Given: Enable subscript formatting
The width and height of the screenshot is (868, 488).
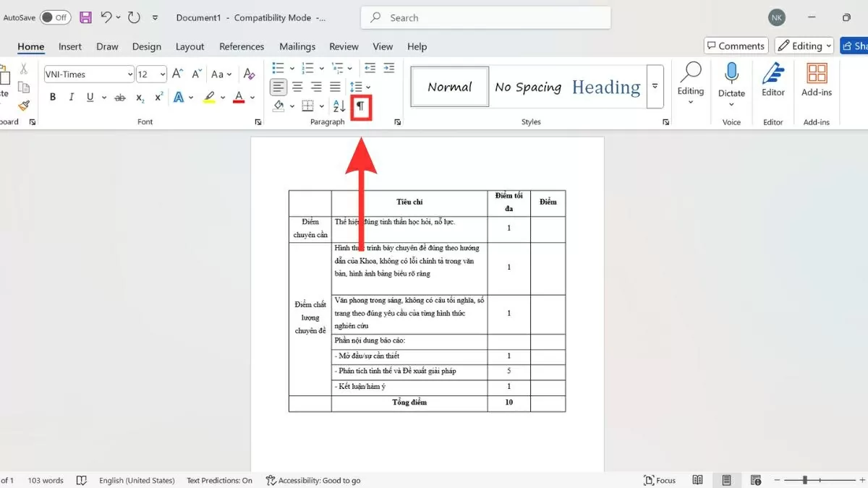Looking at the screenshot, I should click(x=140, y=97).
